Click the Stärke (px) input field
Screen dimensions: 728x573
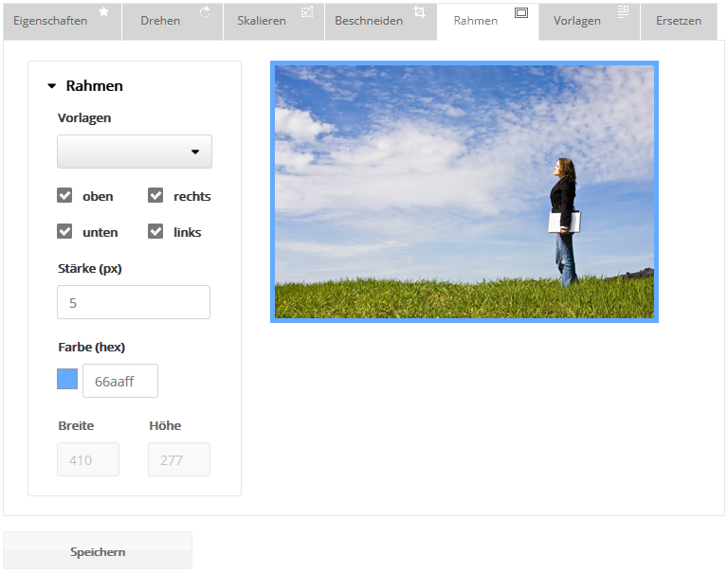point(134,302)
